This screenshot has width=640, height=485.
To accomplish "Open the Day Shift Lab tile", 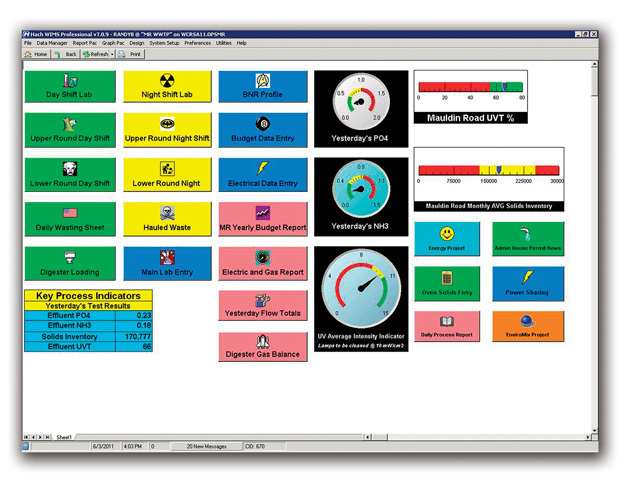I will (x=69, y=86).
